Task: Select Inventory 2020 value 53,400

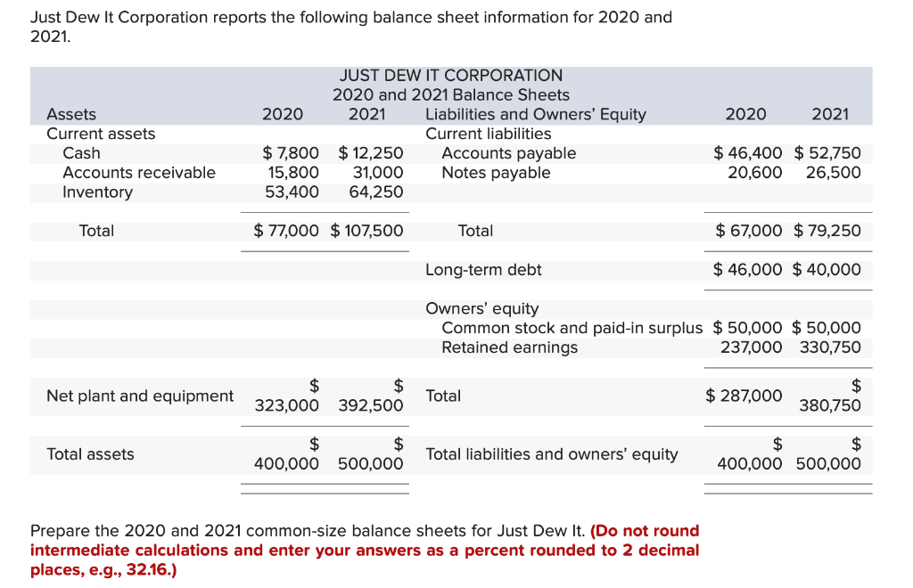Action: pos(292,192)
